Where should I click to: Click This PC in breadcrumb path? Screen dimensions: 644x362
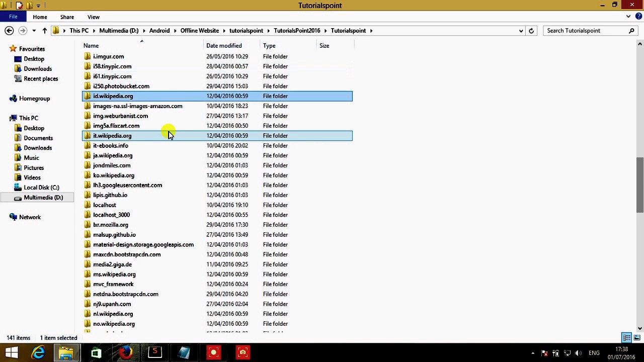(79, 31)
